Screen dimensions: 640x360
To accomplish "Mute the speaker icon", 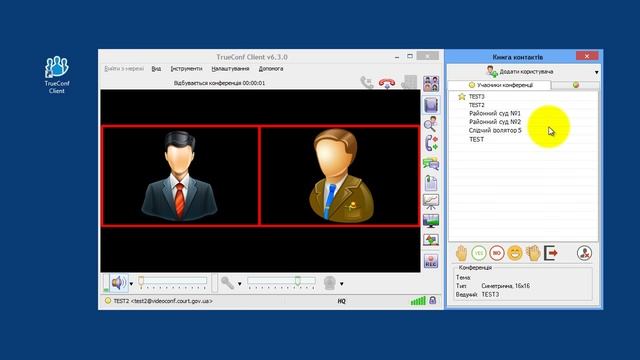I will click(119, 283).
